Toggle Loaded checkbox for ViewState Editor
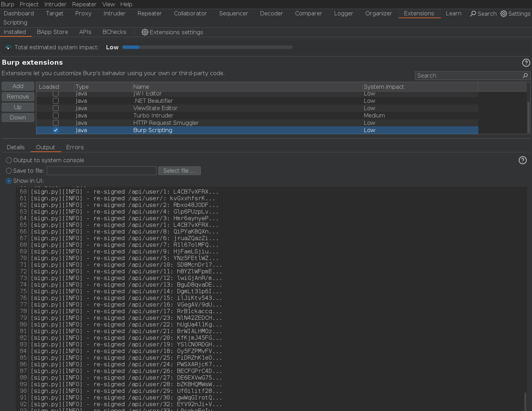The width and height of the screenshot is (532, 411). tap(56, 108)
